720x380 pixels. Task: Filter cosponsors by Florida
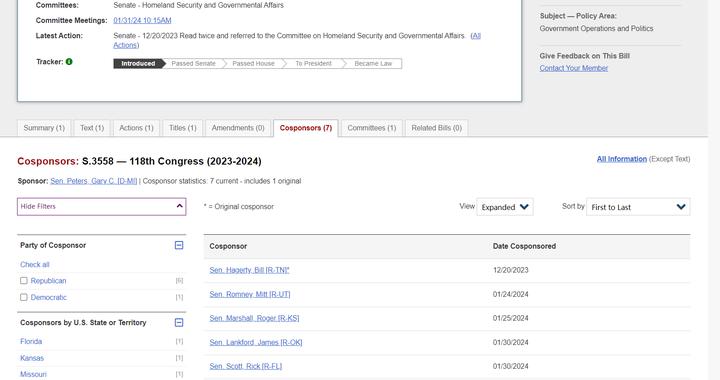[x=31, y=341]
